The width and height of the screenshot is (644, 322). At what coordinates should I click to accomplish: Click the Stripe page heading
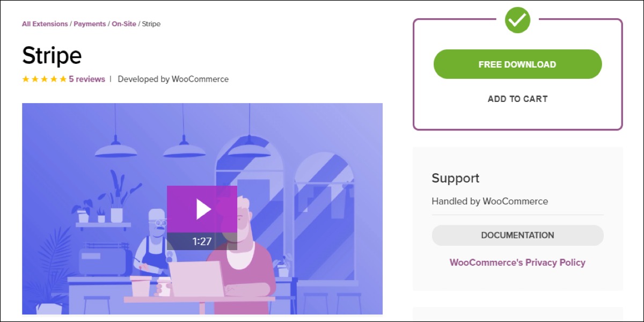click(x=52, y=56)
